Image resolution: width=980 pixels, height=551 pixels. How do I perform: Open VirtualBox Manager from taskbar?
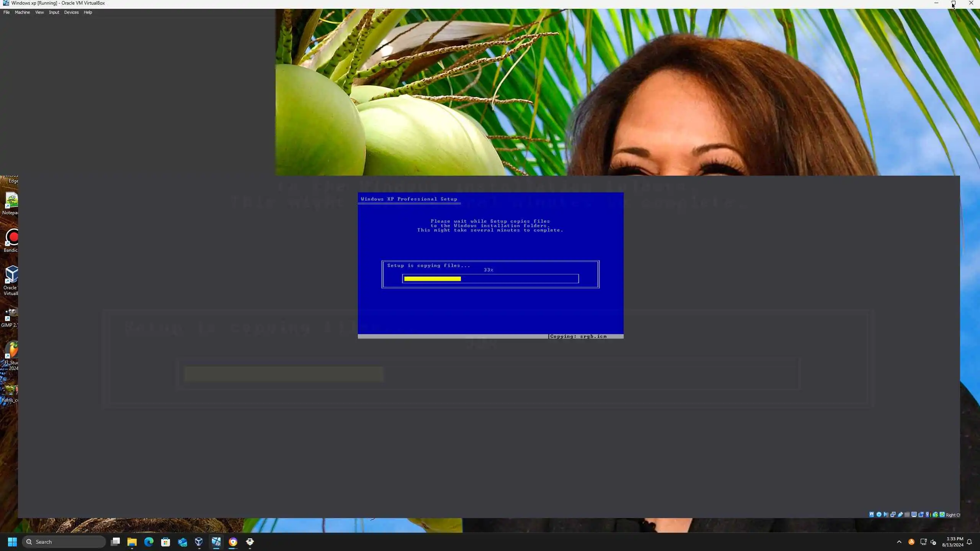coord(199,542)
